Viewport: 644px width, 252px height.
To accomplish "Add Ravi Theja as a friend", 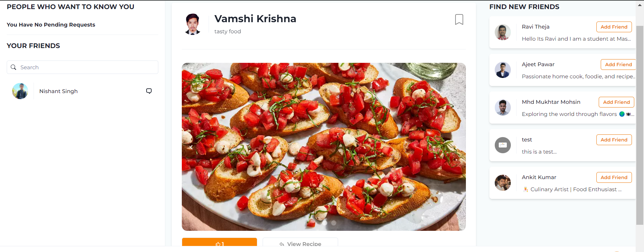I will 613,27.
